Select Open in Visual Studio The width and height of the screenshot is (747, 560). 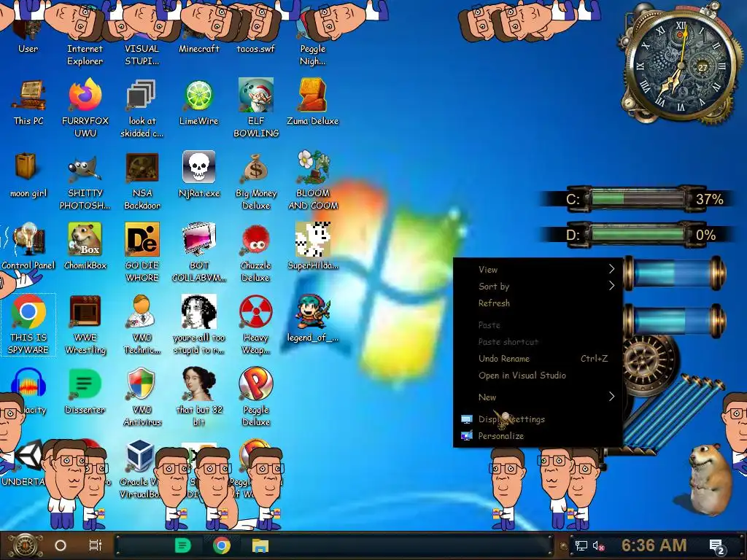(x=538, y=376)
